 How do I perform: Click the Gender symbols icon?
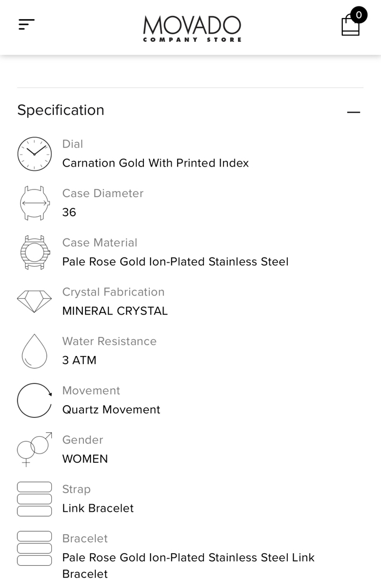[34, 450]
